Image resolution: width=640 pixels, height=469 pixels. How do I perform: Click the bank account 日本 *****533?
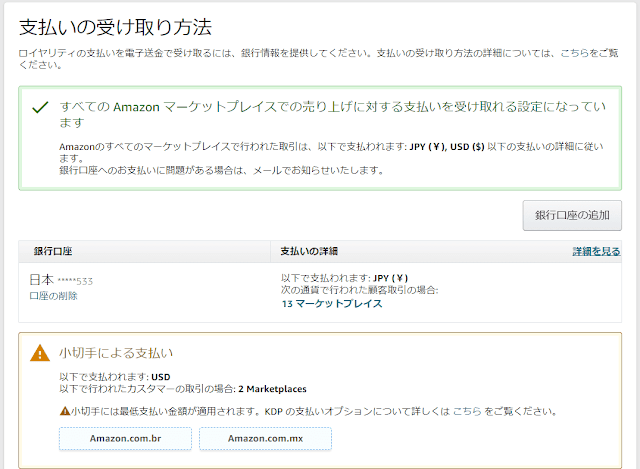61,280
